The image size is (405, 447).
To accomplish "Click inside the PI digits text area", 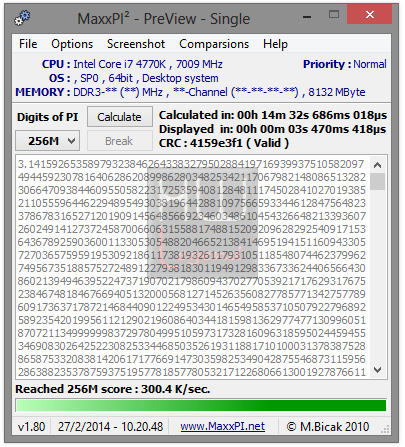I will 192,267.
